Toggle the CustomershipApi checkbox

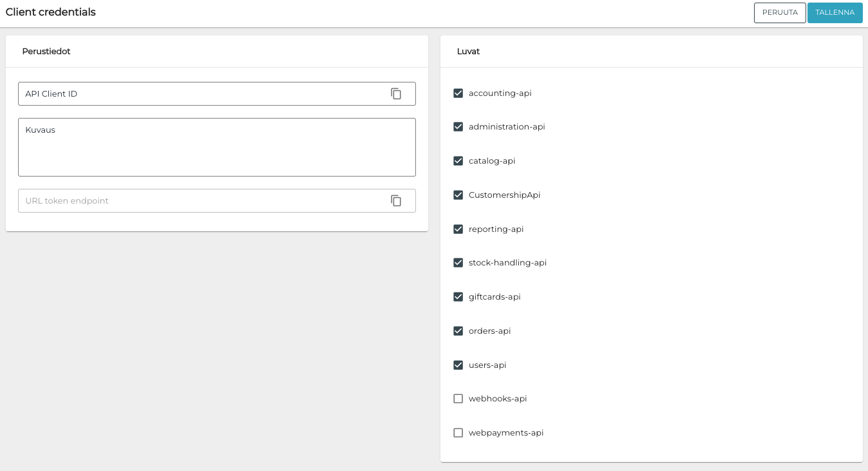[458, 195]
